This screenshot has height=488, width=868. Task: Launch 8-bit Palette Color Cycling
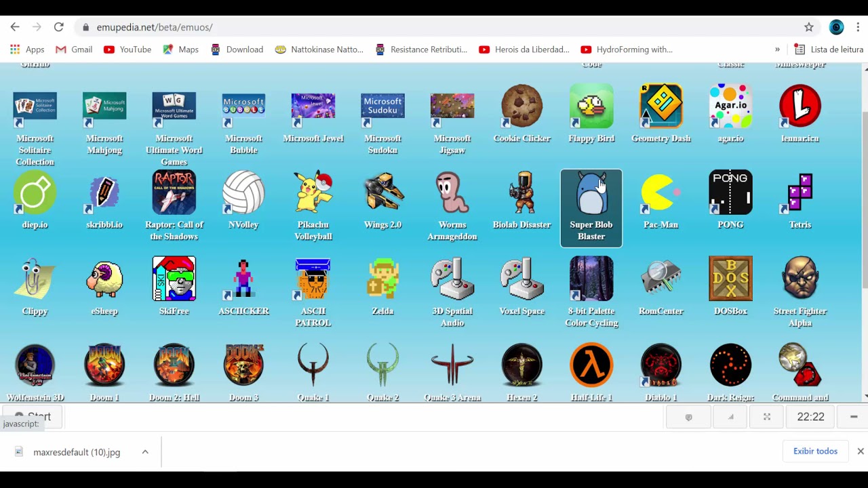(591, 279)
